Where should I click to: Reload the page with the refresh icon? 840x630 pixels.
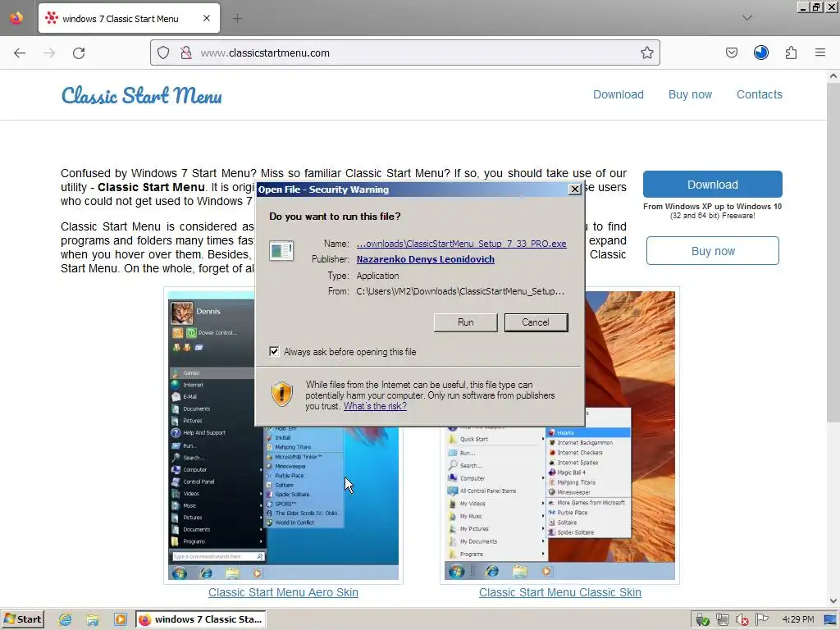point(79,53)
